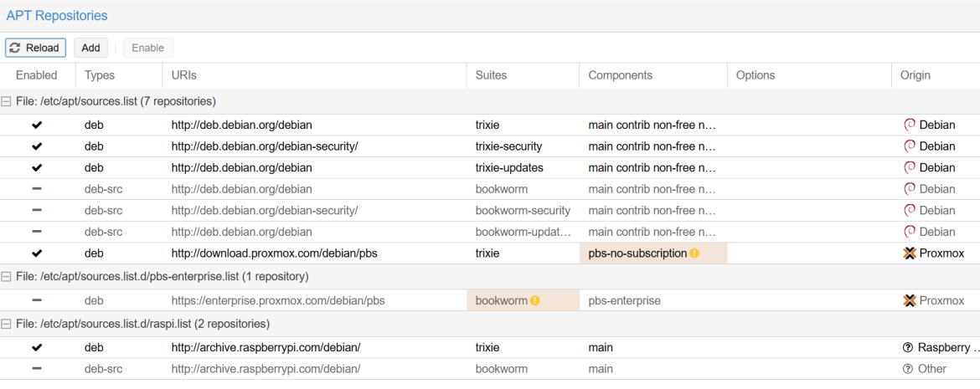This screenshot has width=980, height=389.
Task: Click warning icon beside bookworm suite
Action: tap(535, 300)
